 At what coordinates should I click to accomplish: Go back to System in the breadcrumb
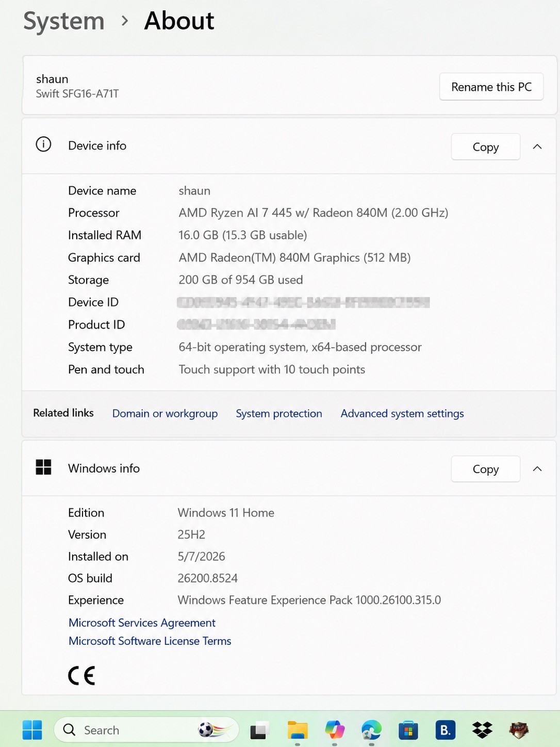(x=64, y=21)
